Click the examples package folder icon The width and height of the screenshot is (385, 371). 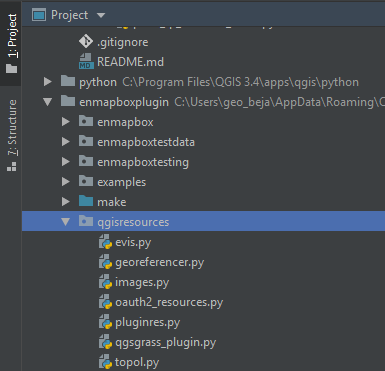pyautogui.click(x=86, y=181)
